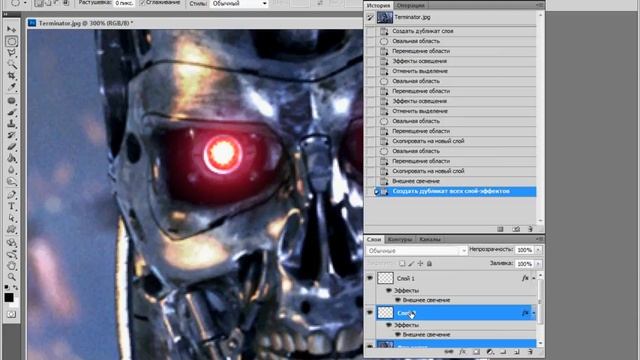Select the Eyedropper tool
Viewport: 640px width, 360px height.
coord(11,87)
